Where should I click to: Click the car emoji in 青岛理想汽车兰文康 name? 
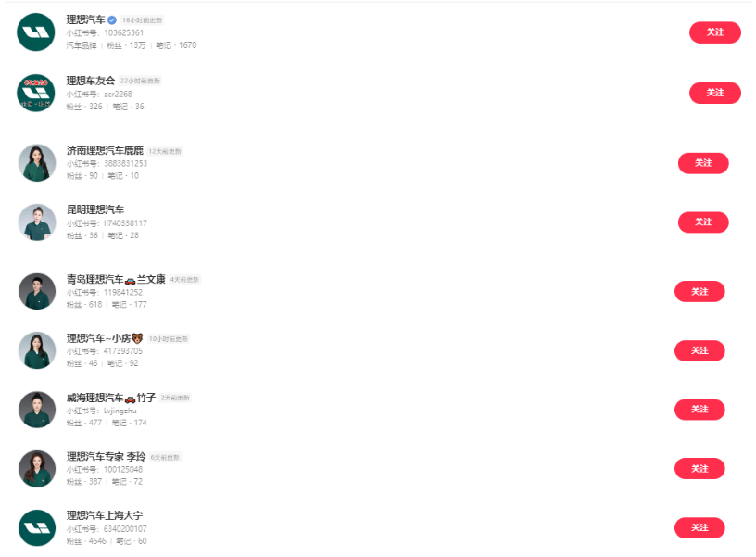(131, 280)
